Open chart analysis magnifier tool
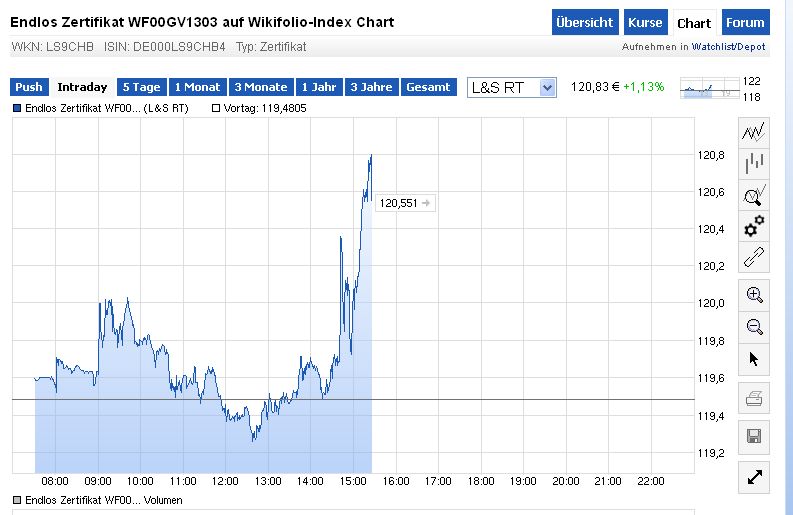The height and width of the screenshot is (515, 793). coord(754,195)
